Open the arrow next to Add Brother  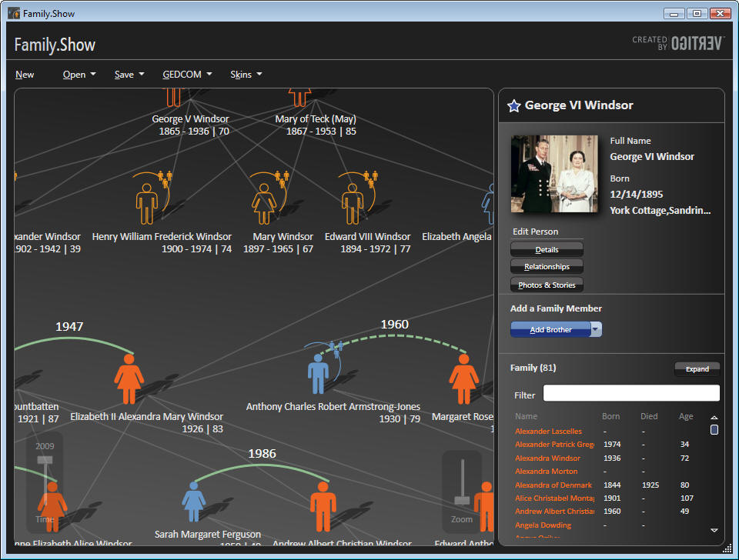[596, 329]
